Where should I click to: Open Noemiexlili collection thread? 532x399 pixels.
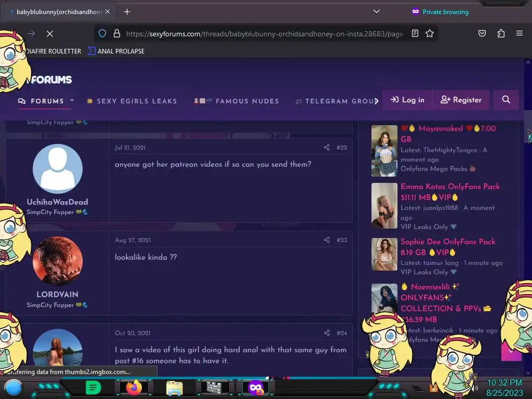point(446,303)
